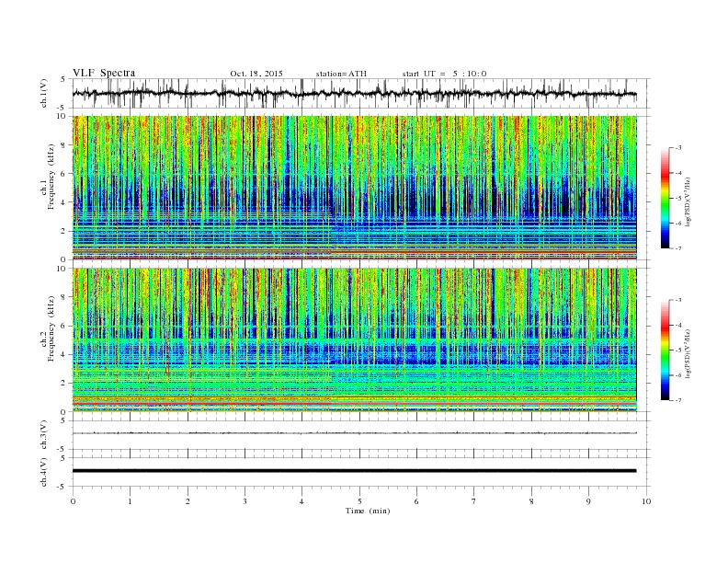This screenshot has height=563, width=728.
Task: Click the 2 kHz tick on ch.2 frequency axis
Action: click(x=63, y=384)
